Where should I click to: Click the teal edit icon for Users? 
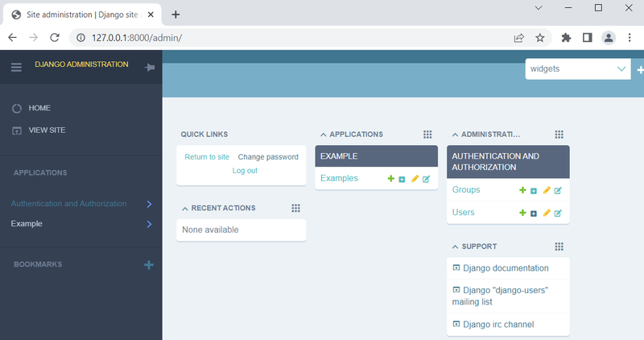[x=558, y=213]
